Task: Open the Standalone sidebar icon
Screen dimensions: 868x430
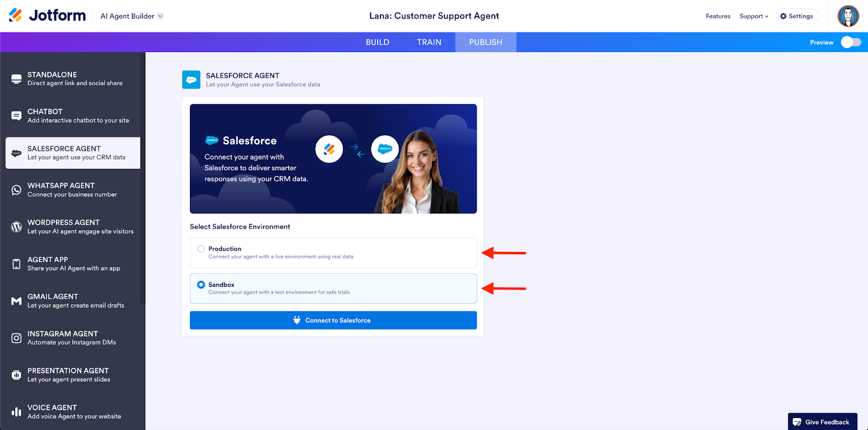Action: pos(16,79)
